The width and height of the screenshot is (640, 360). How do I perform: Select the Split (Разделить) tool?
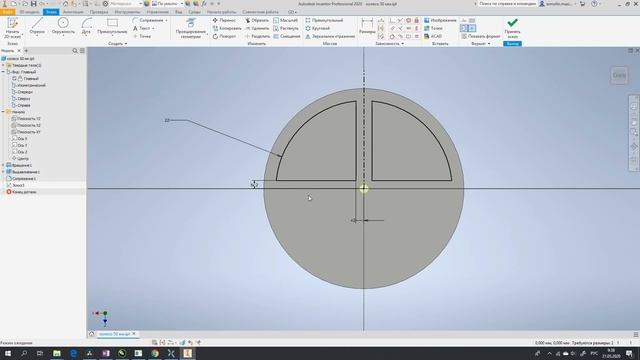[257, 36]
